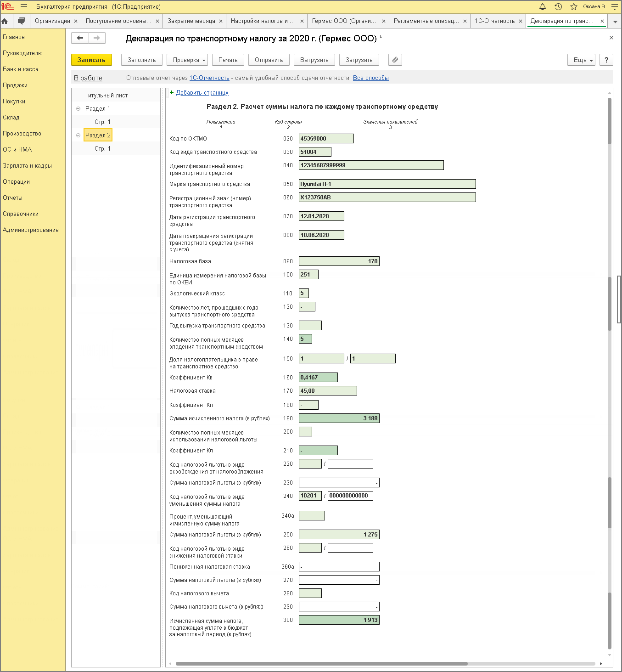Open help with the question mark button
This screenshot has width=622, height=672.
pyautogui.click(x=606, y=60)
